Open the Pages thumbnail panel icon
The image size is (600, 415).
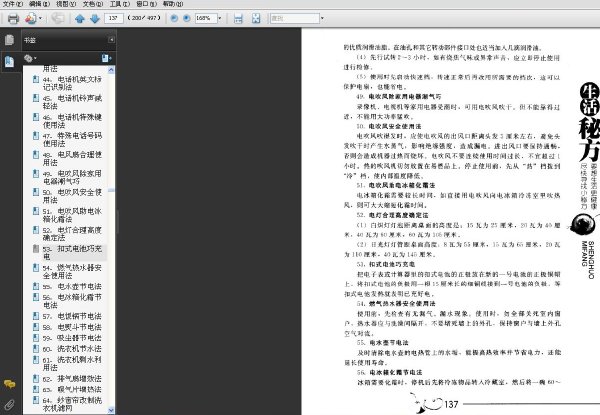[9, 40]
